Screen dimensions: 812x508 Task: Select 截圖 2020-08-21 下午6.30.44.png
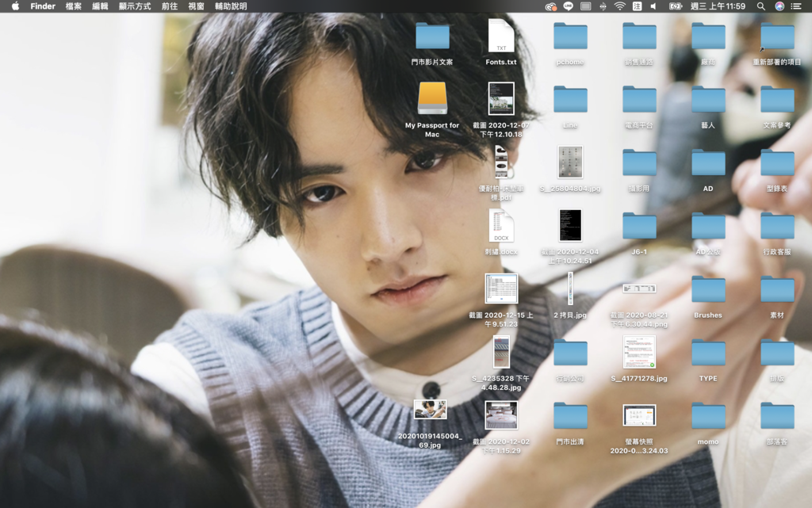point(639,288)
